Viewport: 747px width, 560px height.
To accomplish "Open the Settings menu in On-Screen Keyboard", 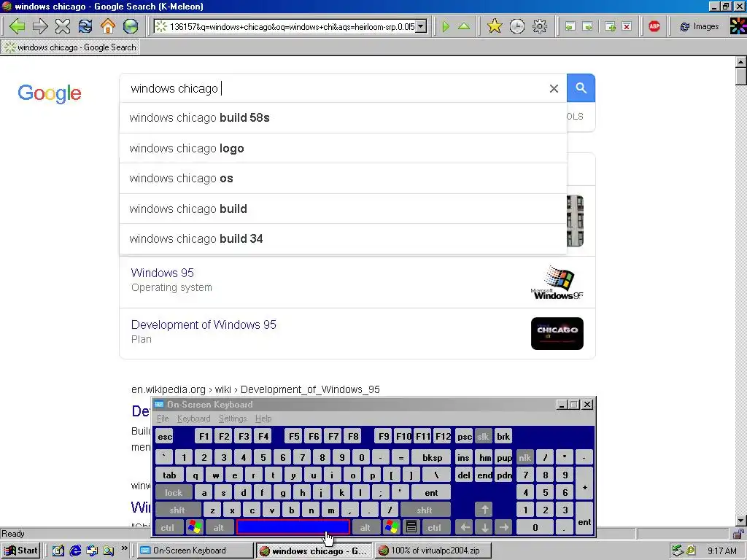I will click(x=233, y=419).
